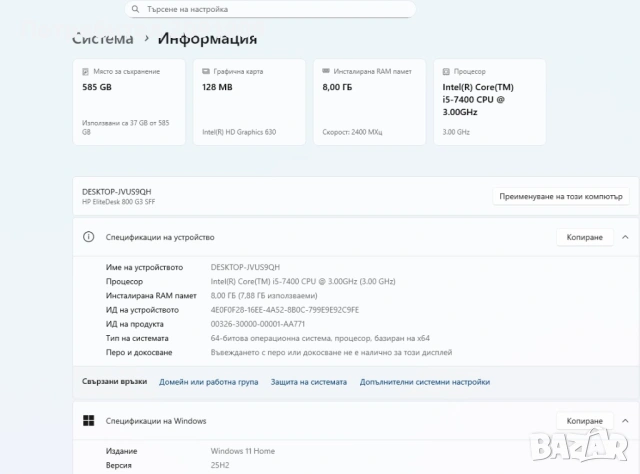Image resolution: width=640 pixels, height=474 pixels.
Task: Focus the settings search field
Action: click(x=270, y=9)
